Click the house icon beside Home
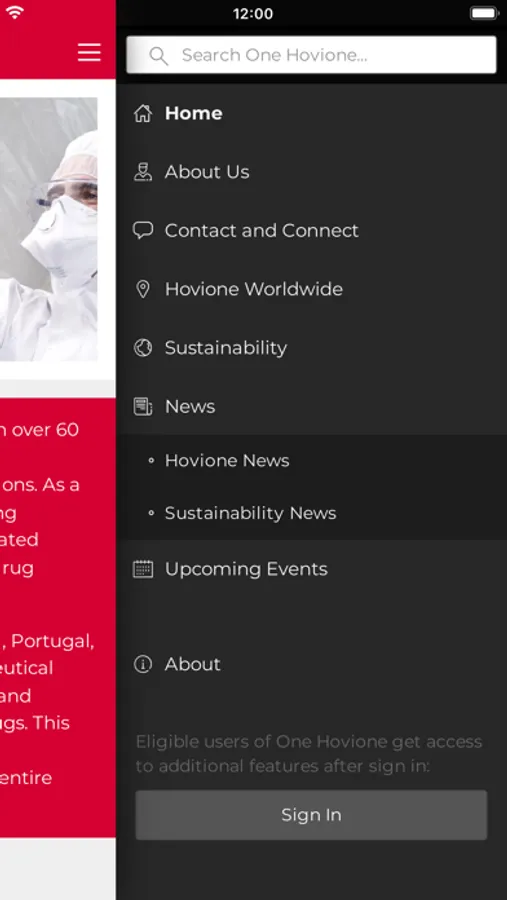 click(x=143, y=114)
